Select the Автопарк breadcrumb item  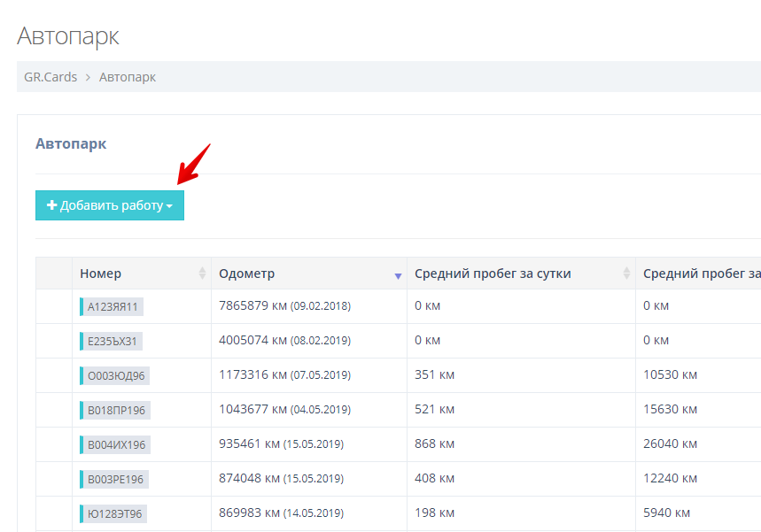[128, 77]
